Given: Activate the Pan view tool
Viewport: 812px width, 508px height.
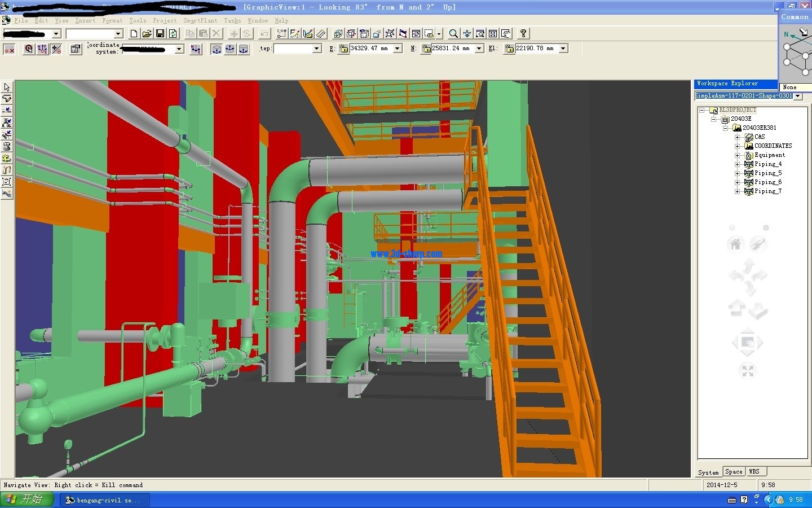Looking at the screenshot, I should tap(467, 34).
